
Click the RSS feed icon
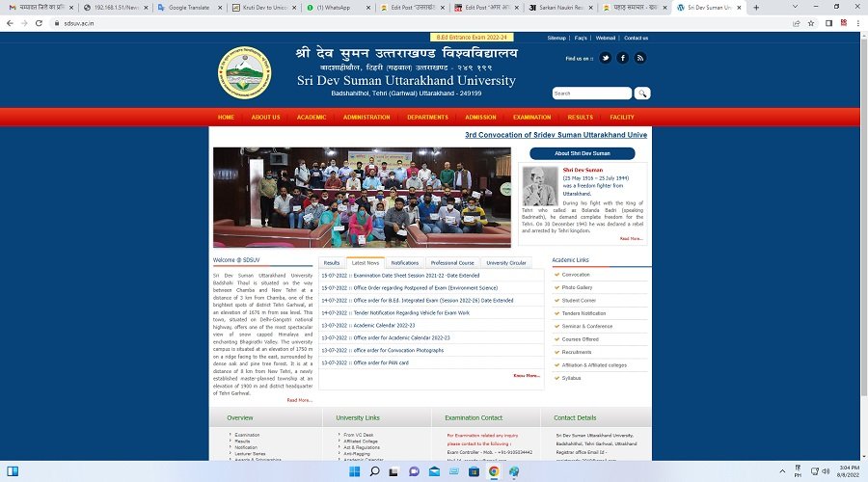[x=639, y=58]
